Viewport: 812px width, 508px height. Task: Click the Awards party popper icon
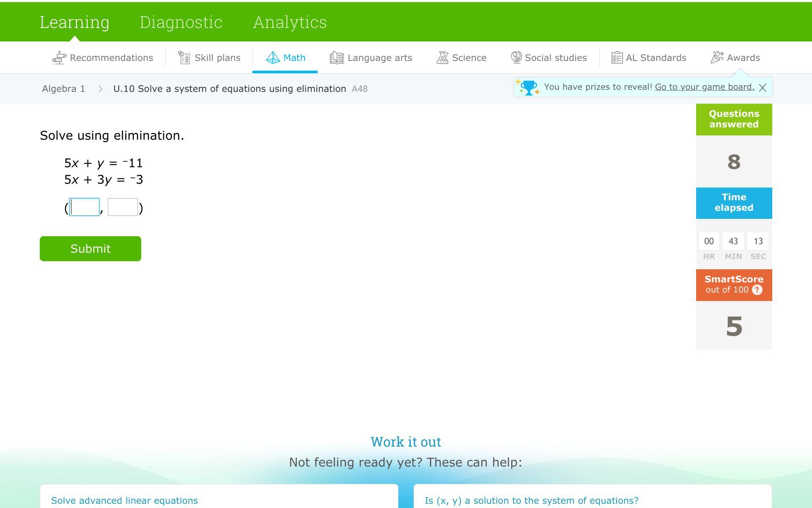click(717, 57)
